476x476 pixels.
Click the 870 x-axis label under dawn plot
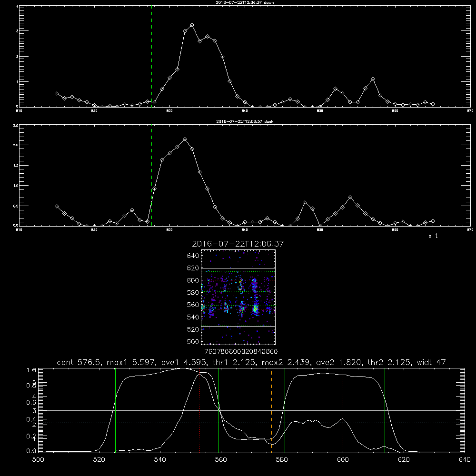click(470, 111)
